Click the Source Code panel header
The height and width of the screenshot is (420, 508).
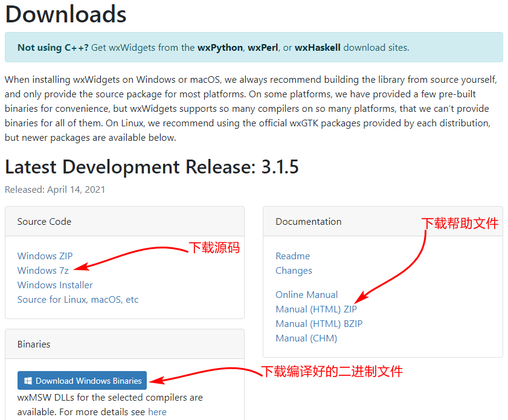[x=44, y=221]
